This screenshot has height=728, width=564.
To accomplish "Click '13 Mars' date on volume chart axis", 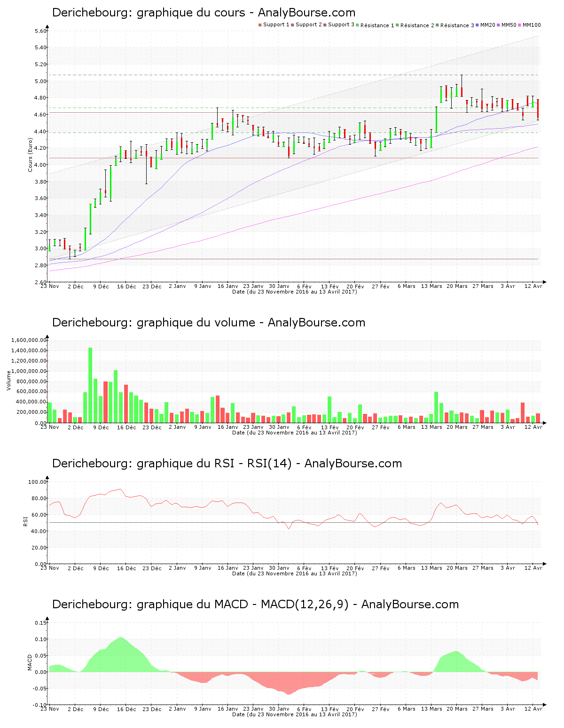I will click(x=431, y=427).
